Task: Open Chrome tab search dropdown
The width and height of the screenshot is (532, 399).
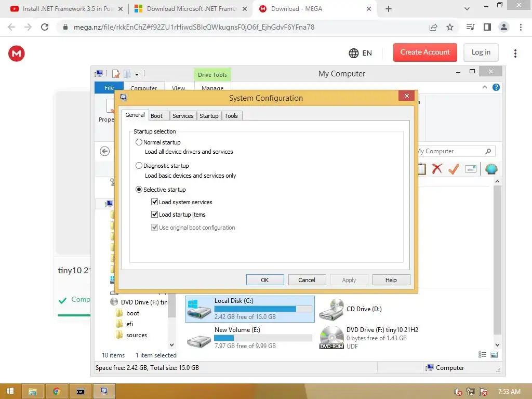Action: pos(467,9)
